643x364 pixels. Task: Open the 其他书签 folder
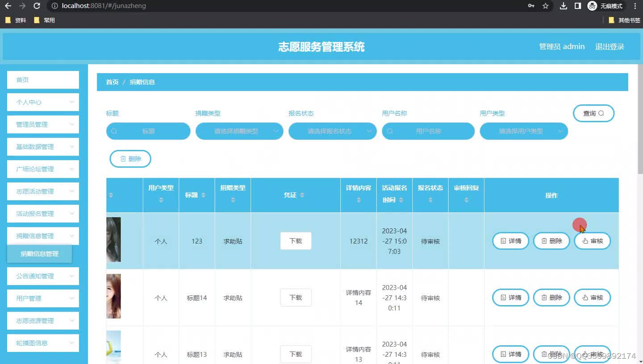pos(624,20)
